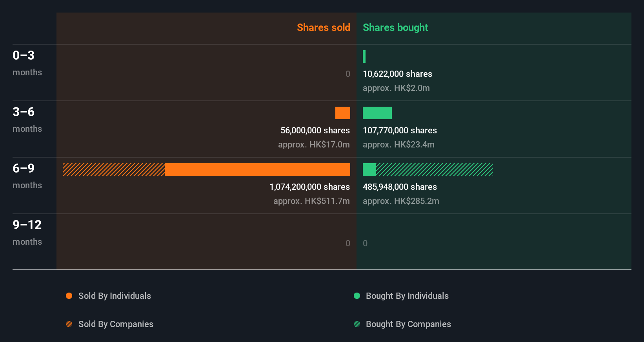Click the zero sold value in 0–3 months row
Viewport: 644px width, 342px height.
tap(348, 74)
